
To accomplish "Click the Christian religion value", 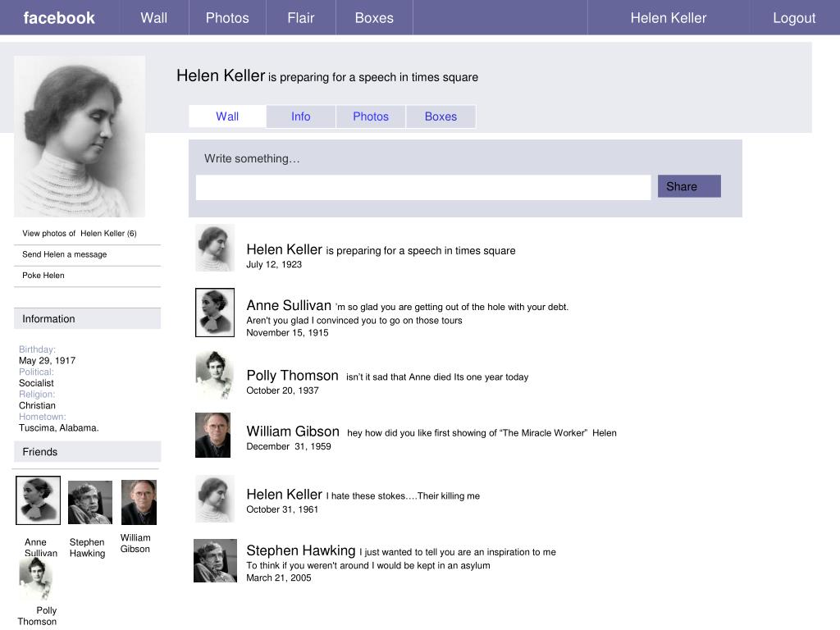I will 37,405.
